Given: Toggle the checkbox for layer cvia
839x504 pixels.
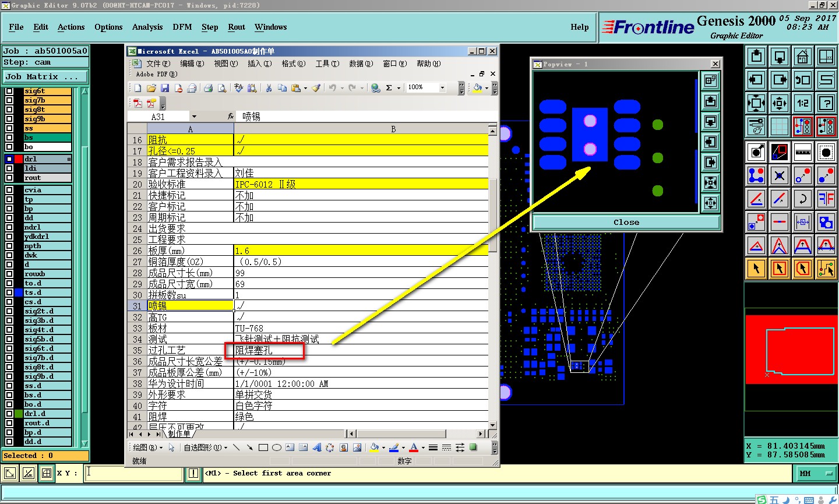Looking at the screenshot, I should pos(9,190).
